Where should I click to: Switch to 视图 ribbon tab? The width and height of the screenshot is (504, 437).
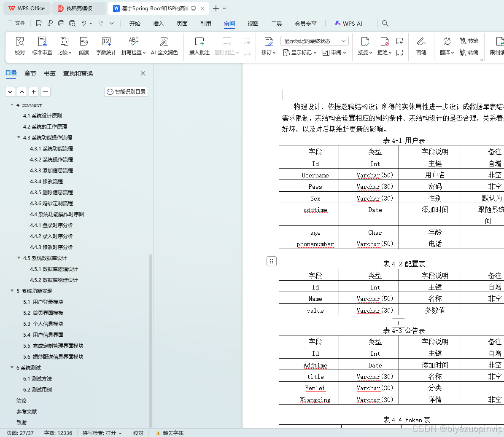pyautogui.click(x=253, y=24)
